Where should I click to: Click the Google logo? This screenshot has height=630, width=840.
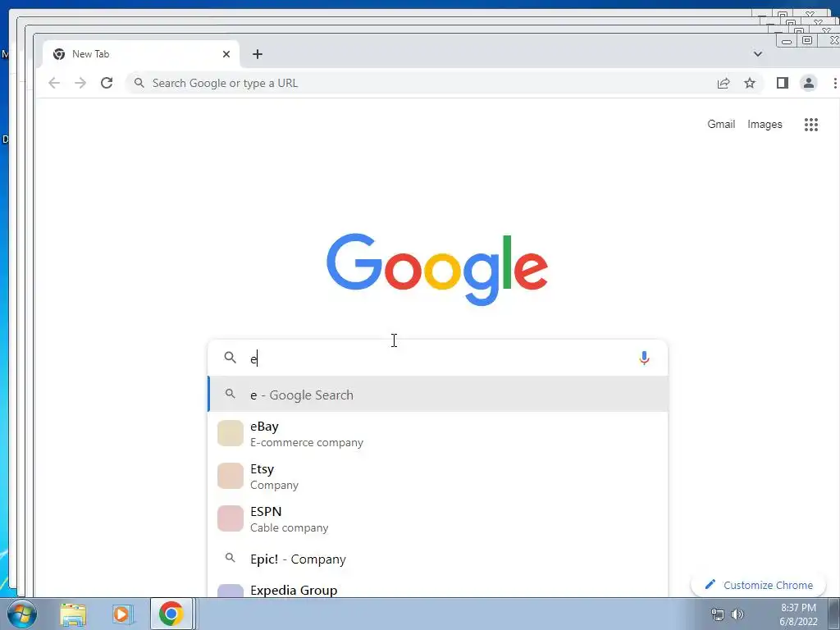click(x=437, y=269)
